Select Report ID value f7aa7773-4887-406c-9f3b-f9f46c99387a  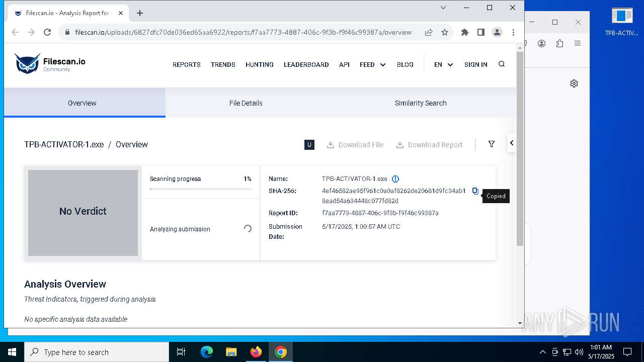(380, 213)
